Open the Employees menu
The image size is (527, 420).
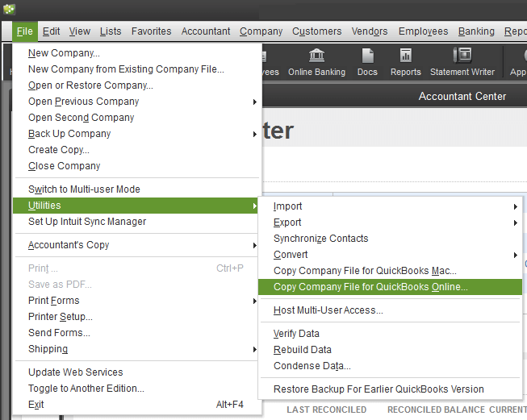point(423,31)
